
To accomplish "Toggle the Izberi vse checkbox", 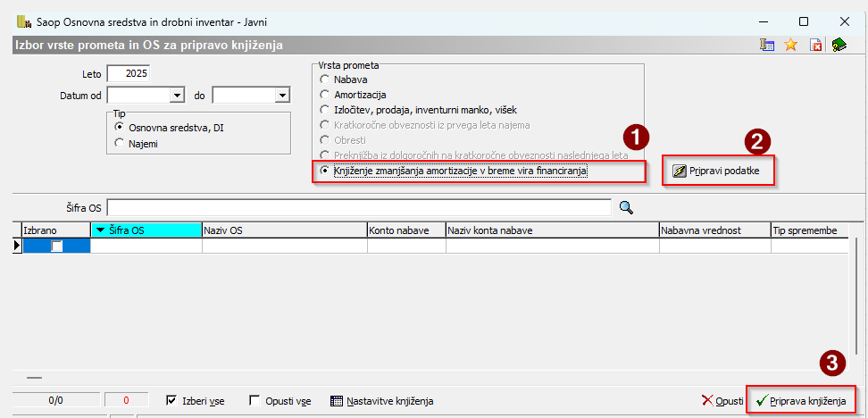I will coord(172,400).
